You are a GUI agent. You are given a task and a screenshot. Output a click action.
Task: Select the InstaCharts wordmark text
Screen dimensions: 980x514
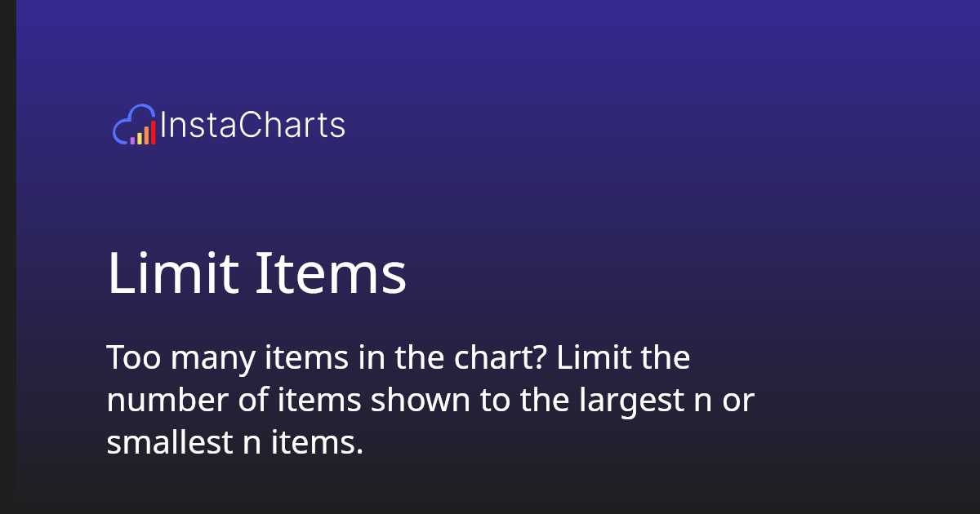point(253,126)
